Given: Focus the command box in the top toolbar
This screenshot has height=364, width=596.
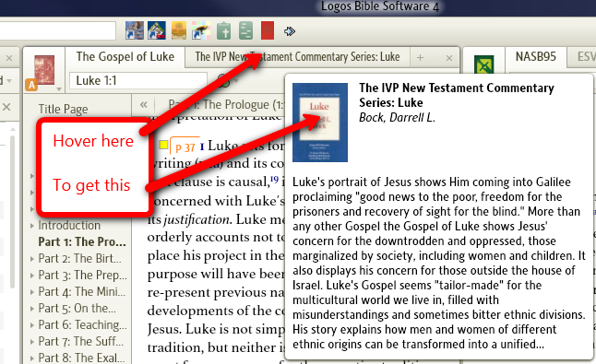Looking at the screenshot, I should 58,30.
